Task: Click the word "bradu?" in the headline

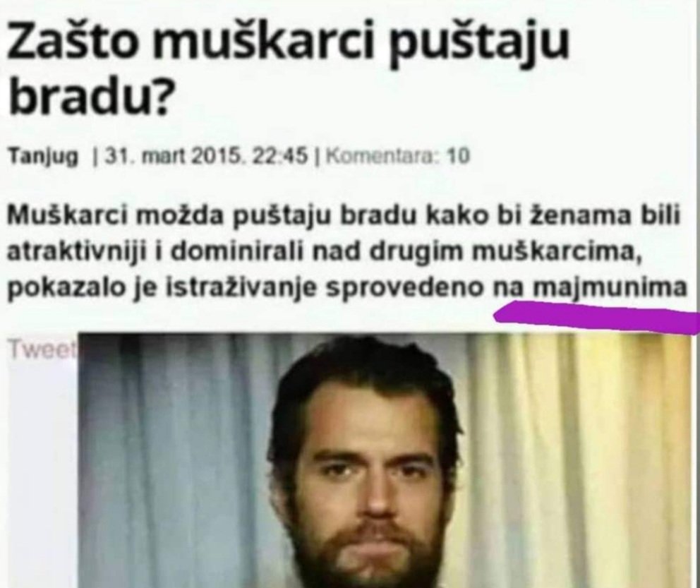Action: tap(90, 96)
